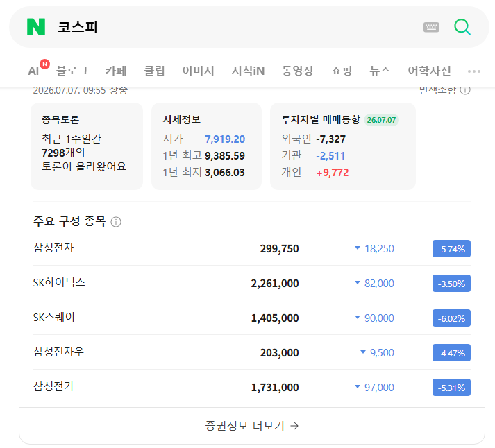Screen dimensions: 495x448
Task: Click the 203,000 price value
Action: 279,353
